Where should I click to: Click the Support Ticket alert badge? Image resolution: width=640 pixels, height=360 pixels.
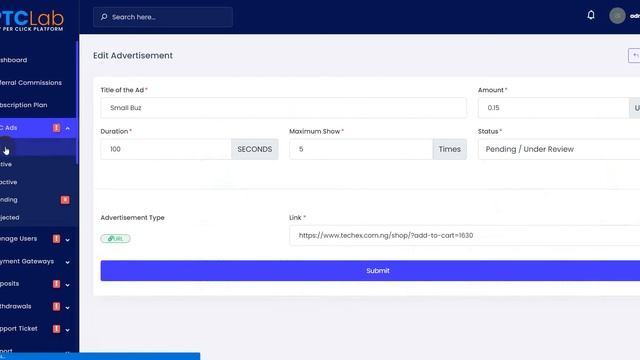coord(56,329)
